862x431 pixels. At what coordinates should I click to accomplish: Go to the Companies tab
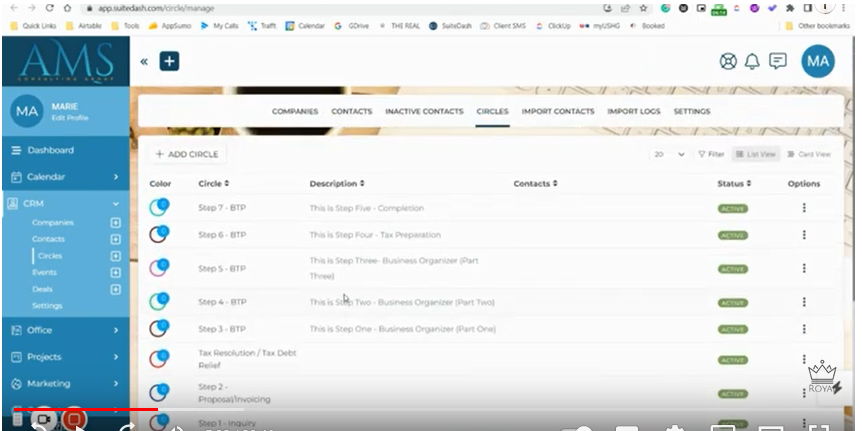(x=295, y=112)
